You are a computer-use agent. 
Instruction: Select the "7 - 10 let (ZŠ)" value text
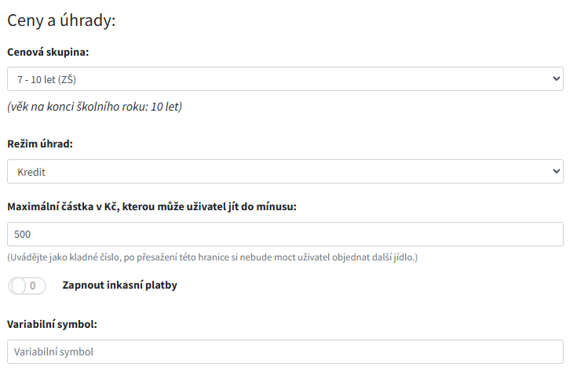coord(46,78)
